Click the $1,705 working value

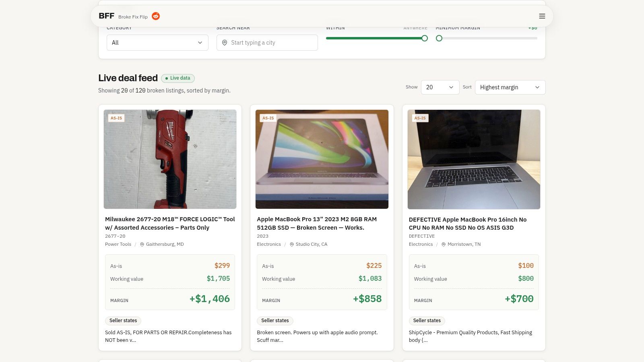click(x=218, y=278)
